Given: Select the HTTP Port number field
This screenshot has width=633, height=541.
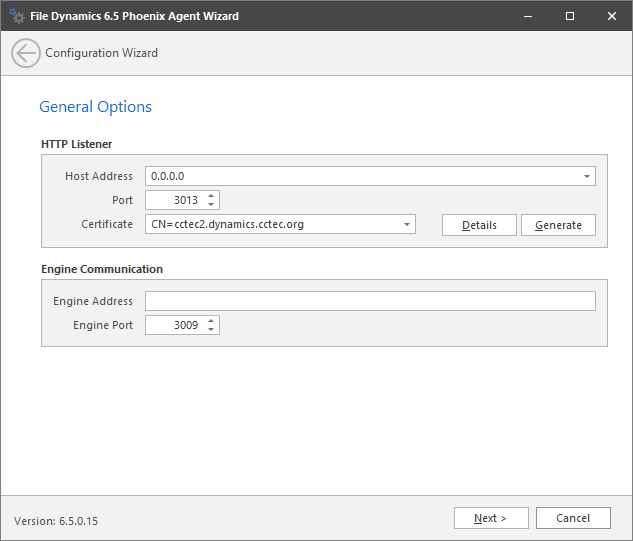Looking at the screenshot, I should click(x=174, y=201).
